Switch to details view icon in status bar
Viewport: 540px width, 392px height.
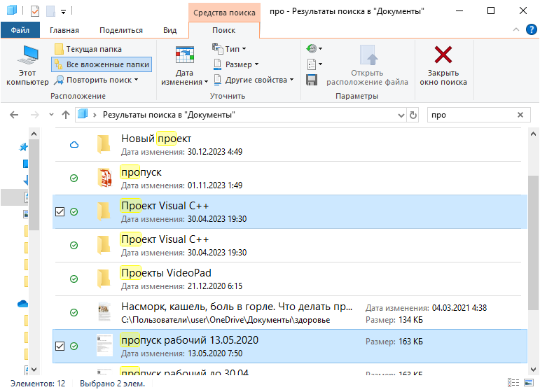coord(513,383)
